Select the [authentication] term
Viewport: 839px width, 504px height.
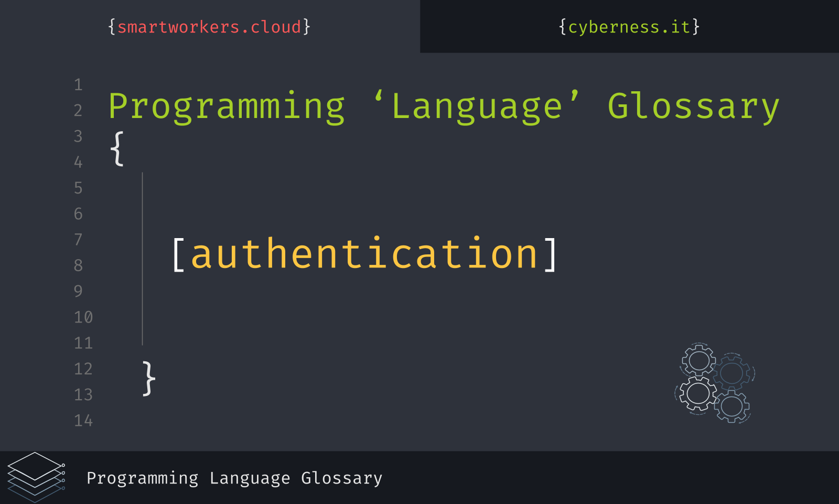[x=364, y=254]
